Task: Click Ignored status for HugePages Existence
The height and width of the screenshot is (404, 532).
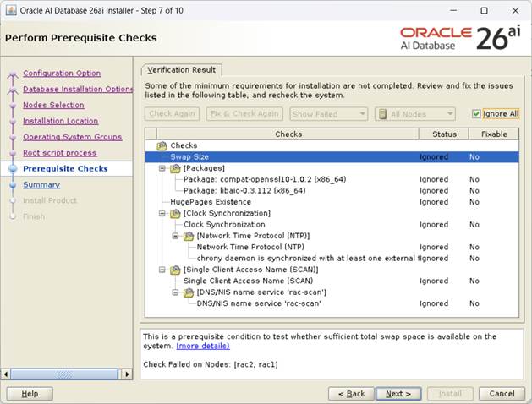Action: [x=434, y=202]
